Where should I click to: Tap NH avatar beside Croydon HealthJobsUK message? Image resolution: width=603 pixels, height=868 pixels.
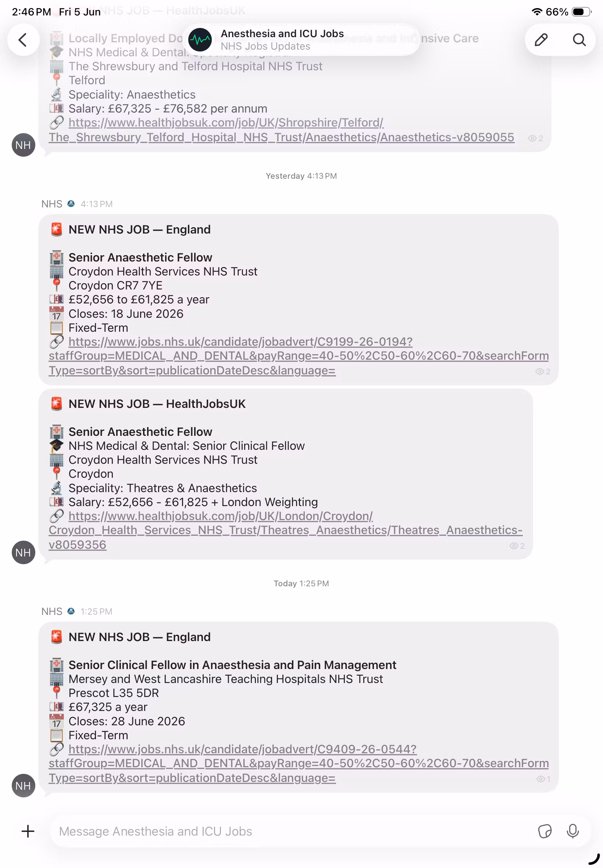[x=24, y=552]
